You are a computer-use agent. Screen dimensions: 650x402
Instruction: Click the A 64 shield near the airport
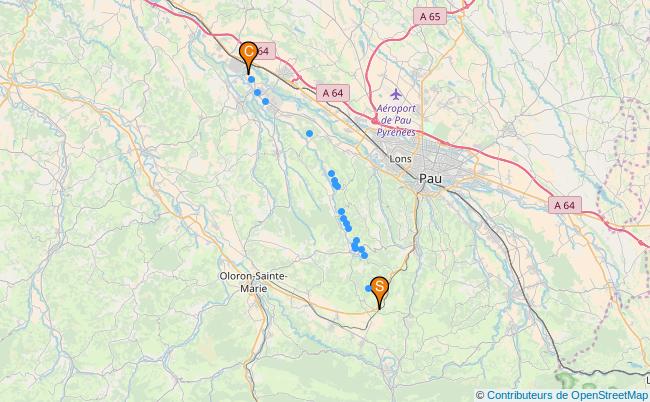tap(333, 93)
